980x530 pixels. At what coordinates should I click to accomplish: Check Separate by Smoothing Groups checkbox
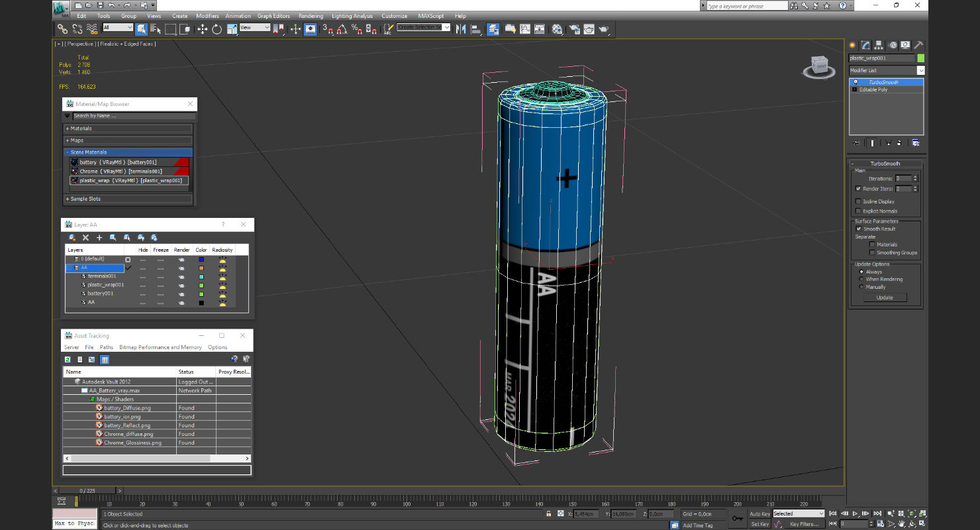point(872,252)
